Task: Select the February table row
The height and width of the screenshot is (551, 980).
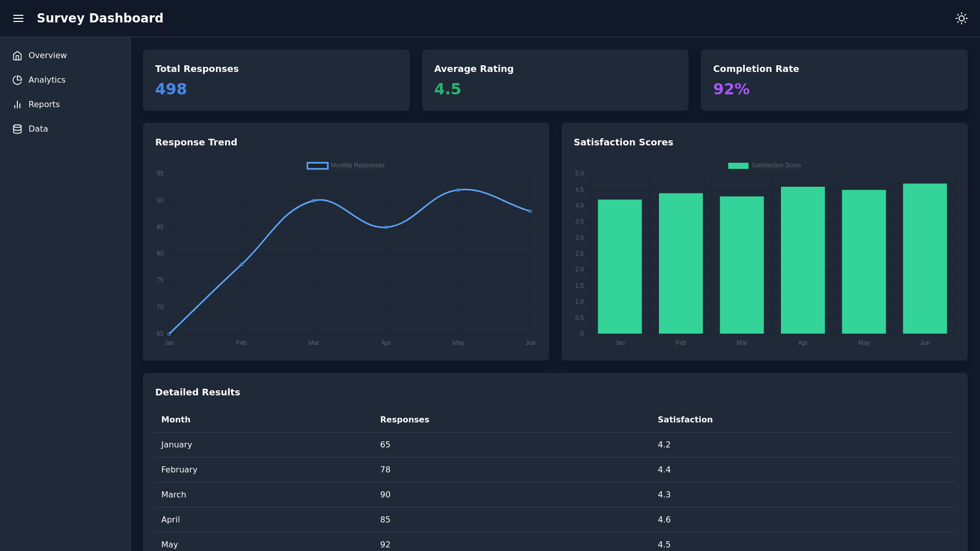Action: 555,470
